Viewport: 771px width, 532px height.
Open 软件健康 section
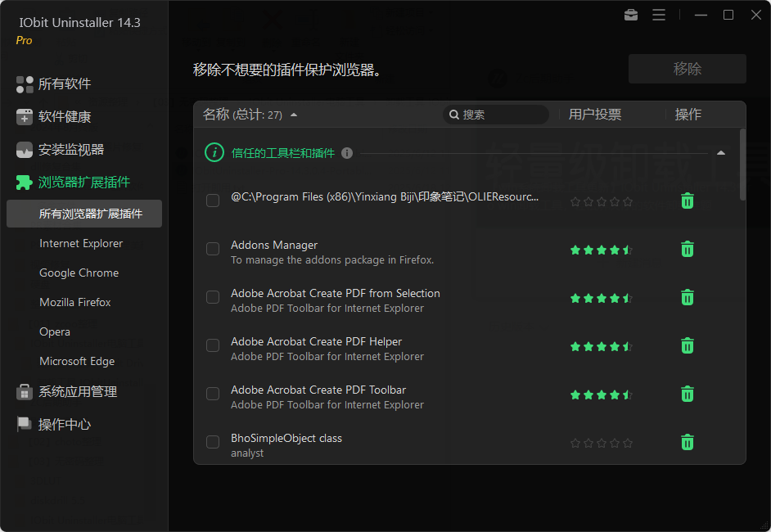(x=65, y=117)
